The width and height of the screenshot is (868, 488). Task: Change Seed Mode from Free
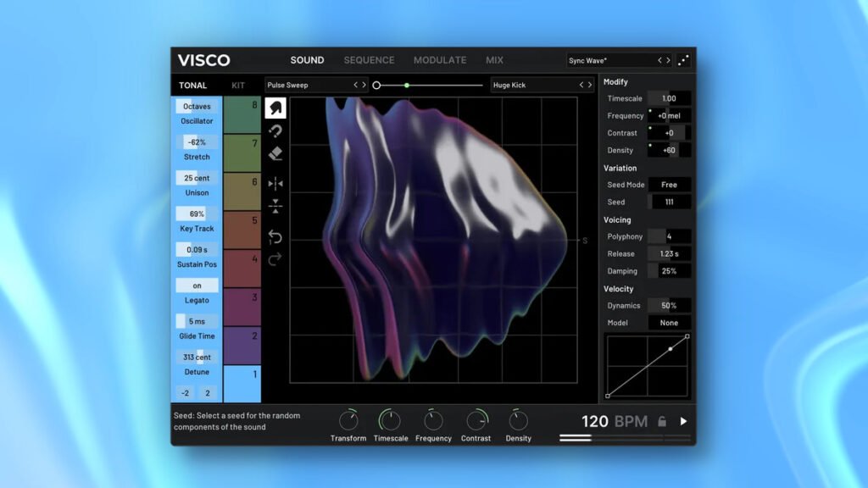669,185
